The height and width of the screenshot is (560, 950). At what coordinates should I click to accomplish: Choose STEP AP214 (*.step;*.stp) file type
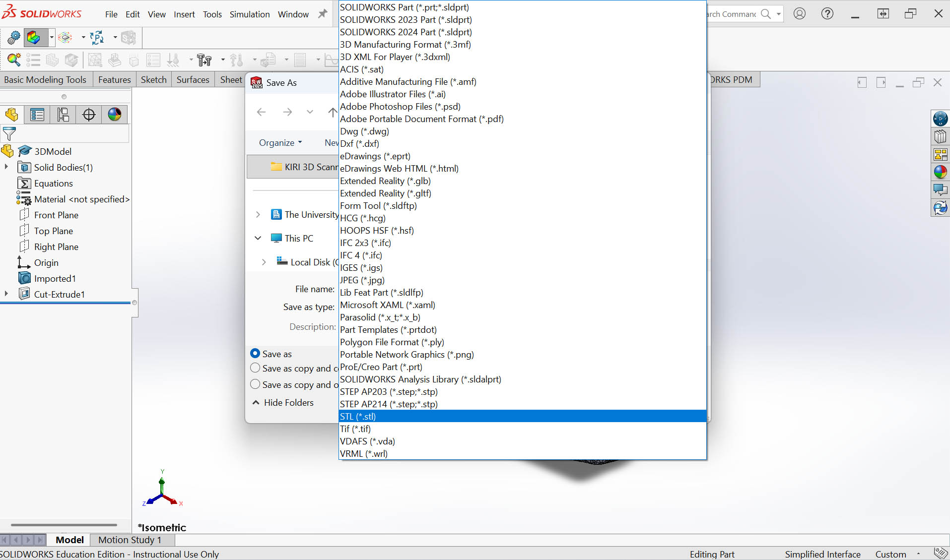[x=522, y=404]
